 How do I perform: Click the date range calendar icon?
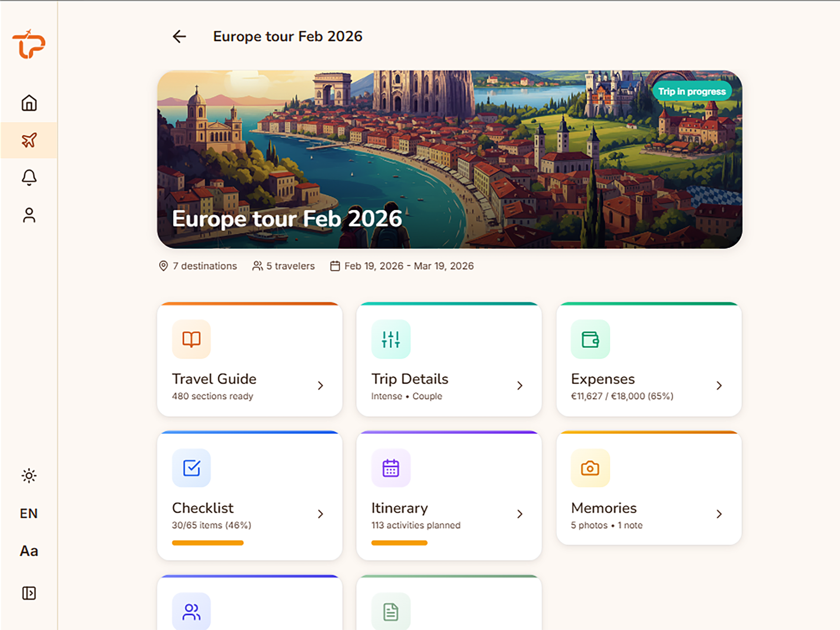pos(335,266)
